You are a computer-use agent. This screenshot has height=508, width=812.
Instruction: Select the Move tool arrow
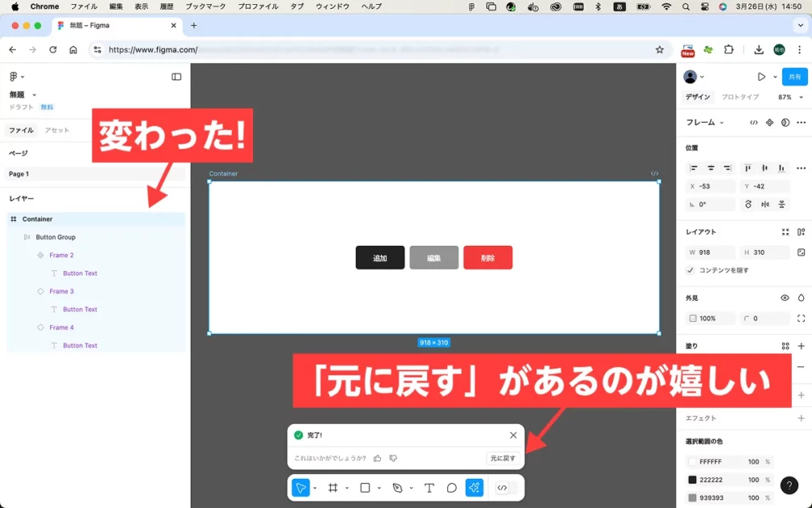[x=300, y=488]
